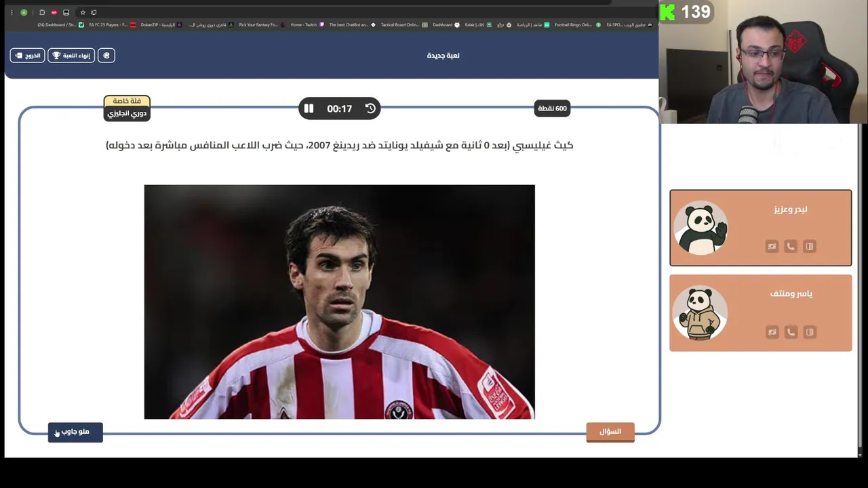Use the leftmost lifeline icon for ليدر وعزيز
Screen dimensions: 868x488
772,247
